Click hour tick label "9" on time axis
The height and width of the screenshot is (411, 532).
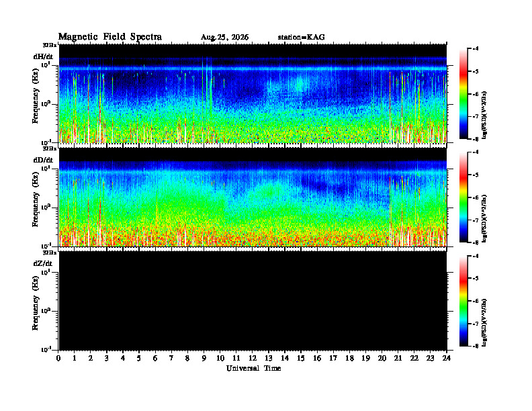204,358
